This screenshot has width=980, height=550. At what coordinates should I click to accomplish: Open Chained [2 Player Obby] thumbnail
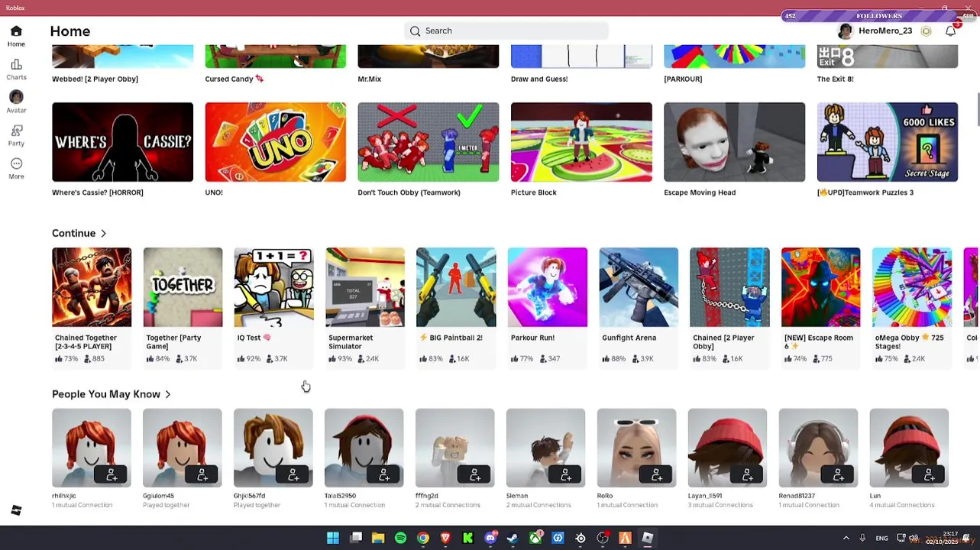click(x=729, y=287)
